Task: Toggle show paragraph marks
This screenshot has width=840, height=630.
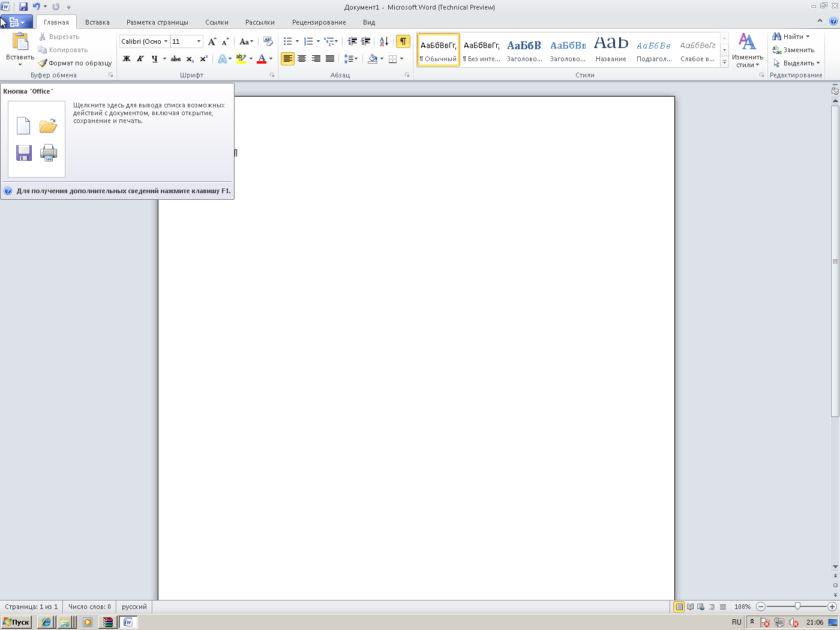Action: (x=403, y=41)
